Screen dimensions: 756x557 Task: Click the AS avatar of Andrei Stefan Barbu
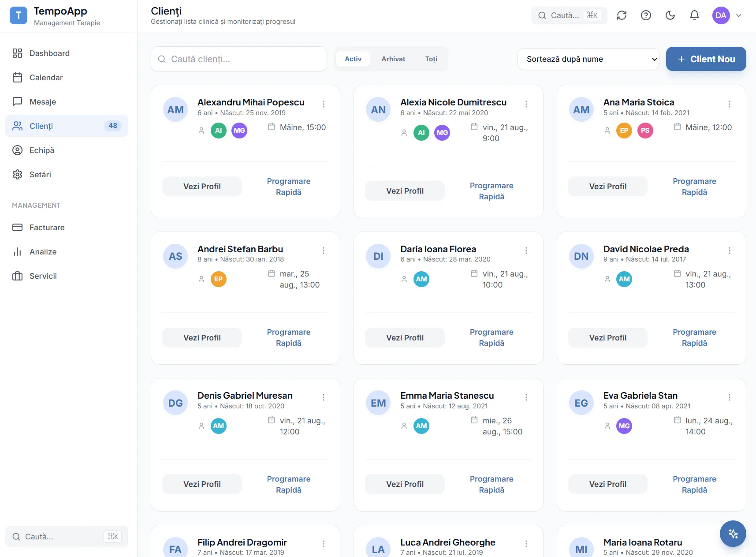175,256
